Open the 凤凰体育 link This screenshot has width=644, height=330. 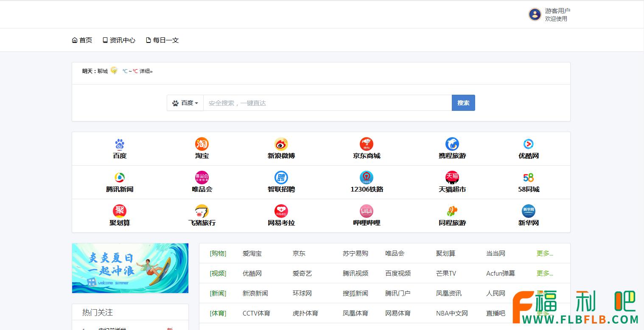[x=356, y=313]
